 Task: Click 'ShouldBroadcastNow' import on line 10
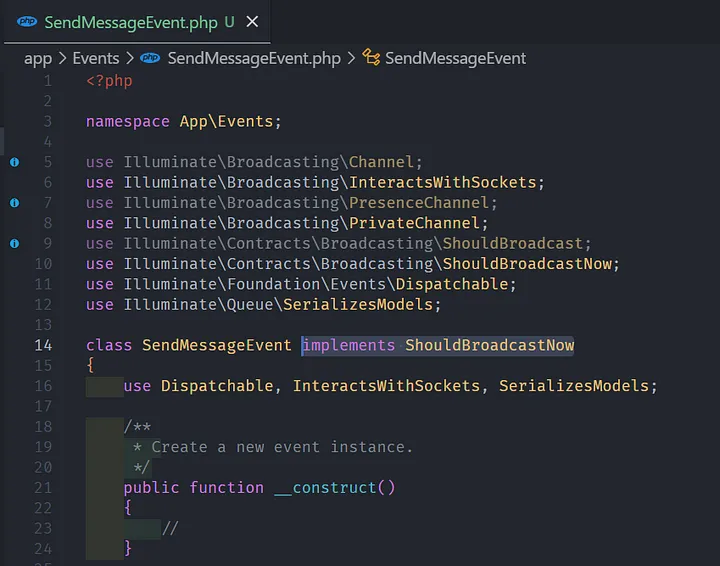pyautogui.click(x=527, y=263)
